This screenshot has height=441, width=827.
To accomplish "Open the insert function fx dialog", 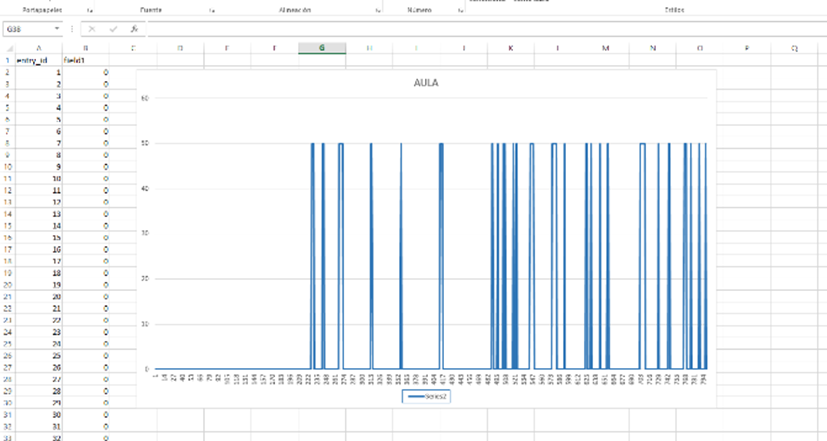I will pyautogui.click(x=134, y=29).
